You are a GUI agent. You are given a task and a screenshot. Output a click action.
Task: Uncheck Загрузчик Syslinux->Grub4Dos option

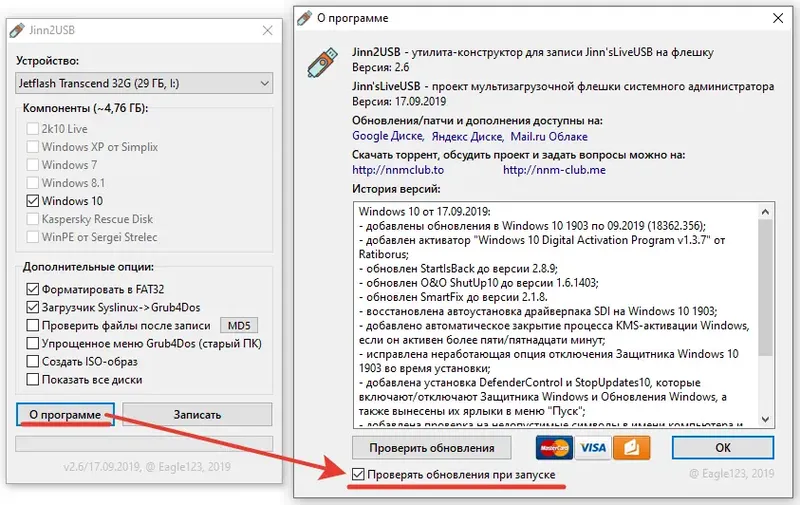point(33,307)
